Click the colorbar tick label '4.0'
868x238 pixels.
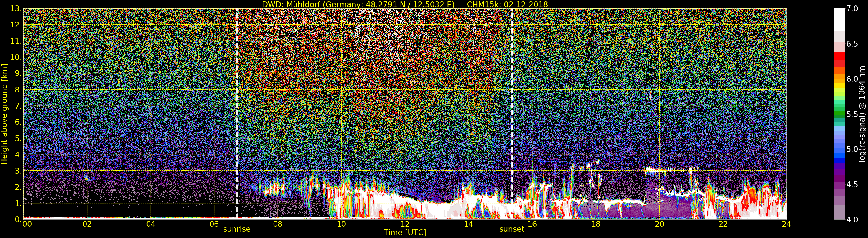click(852, 220)
